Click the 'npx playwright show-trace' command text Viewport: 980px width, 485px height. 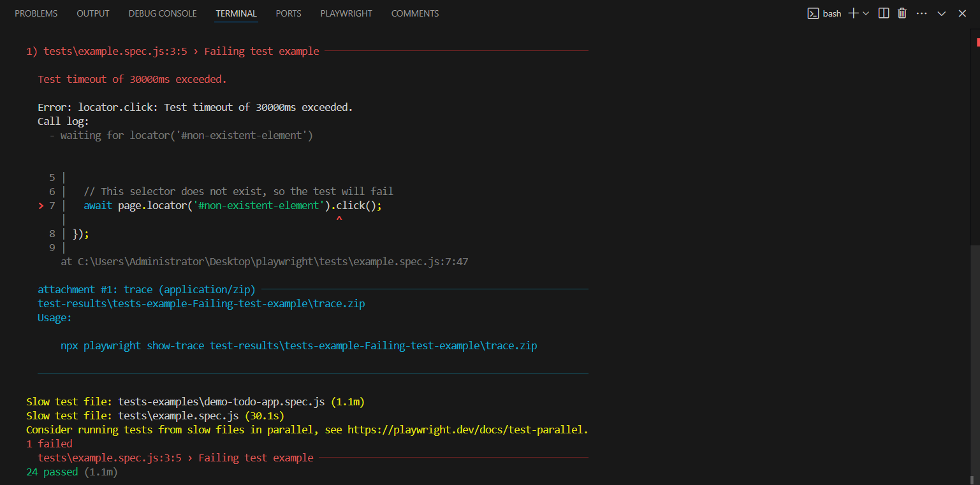299,345
